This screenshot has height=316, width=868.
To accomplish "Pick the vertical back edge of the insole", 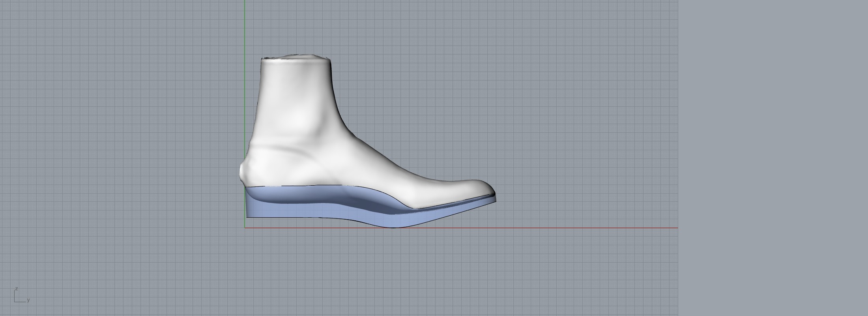I will [x=246, y=203].
